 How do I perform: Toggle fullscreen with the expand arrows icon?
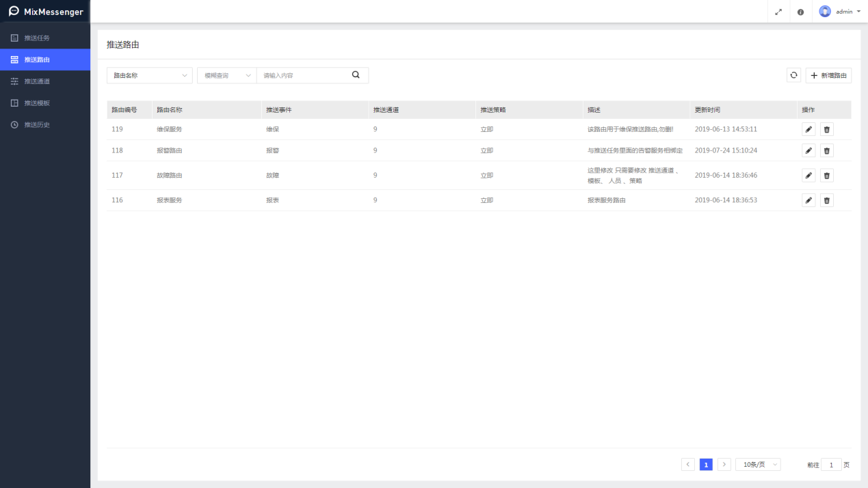point(778,12)
